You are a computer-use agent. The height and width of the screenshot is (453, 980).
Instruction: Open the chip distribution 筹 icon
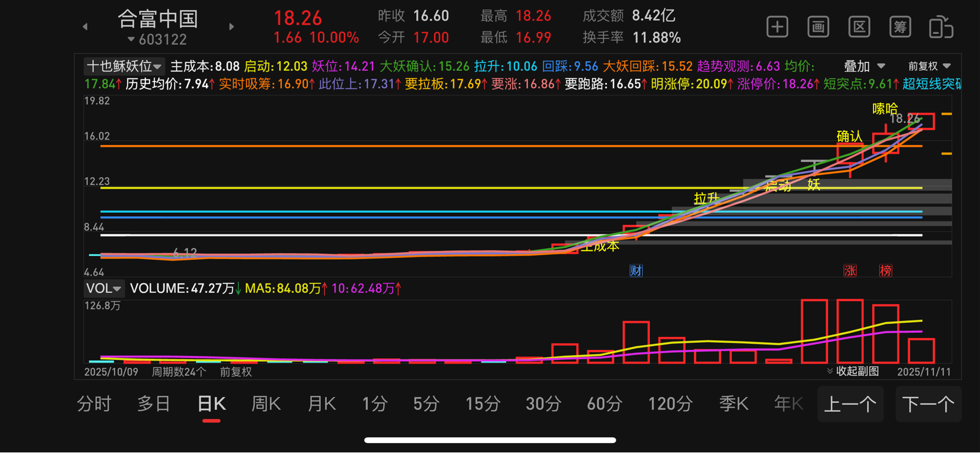tap(900, 27)
